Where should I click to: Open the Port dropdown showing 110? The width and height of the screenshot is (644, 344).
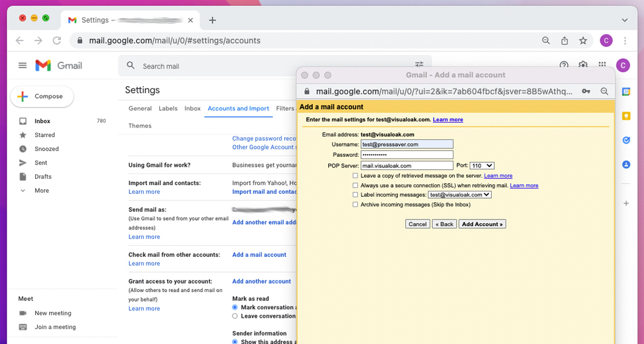pos(482,166)
